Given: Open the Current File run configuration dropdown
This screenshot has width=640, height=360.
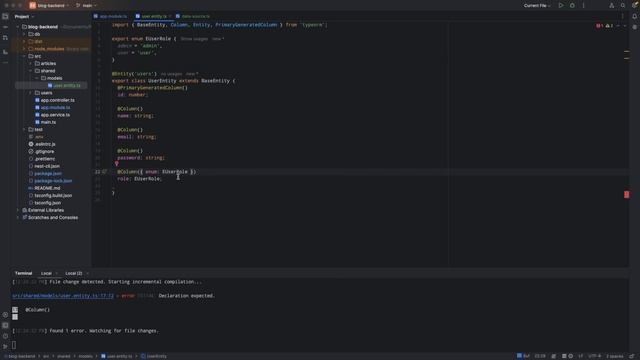Looking at the screenshot, I should 537,6.
